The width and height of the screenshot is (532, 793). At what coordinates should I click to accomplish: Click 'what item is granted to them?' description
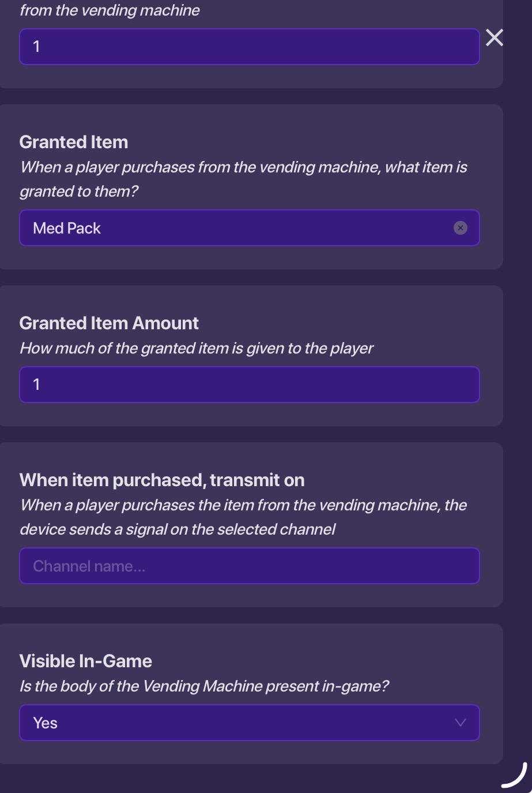click(243, 167)
